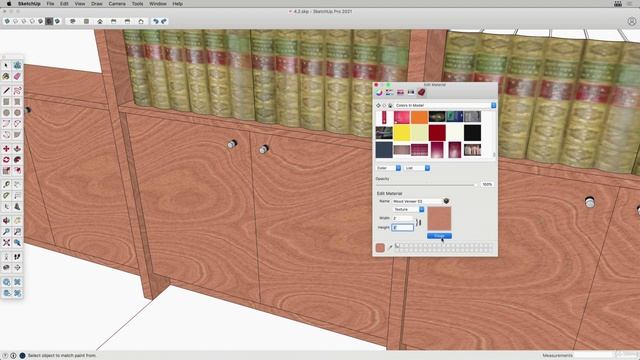Viewport: 640px width, 360px height.
Task: Click the wood texture preview thumbnail
Action: click(439, 219)
